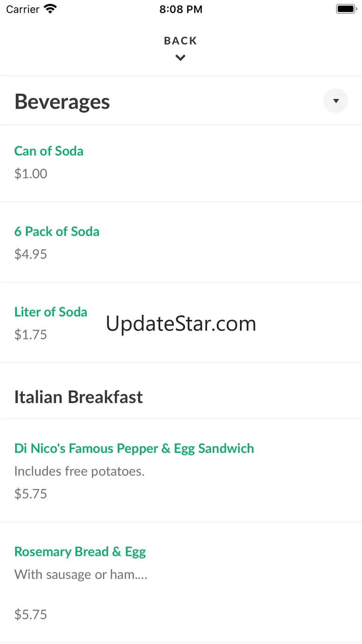
Task: Tap the UpdateStar.com watermark text
Action: pyautogui.click(x=181, y=324)
